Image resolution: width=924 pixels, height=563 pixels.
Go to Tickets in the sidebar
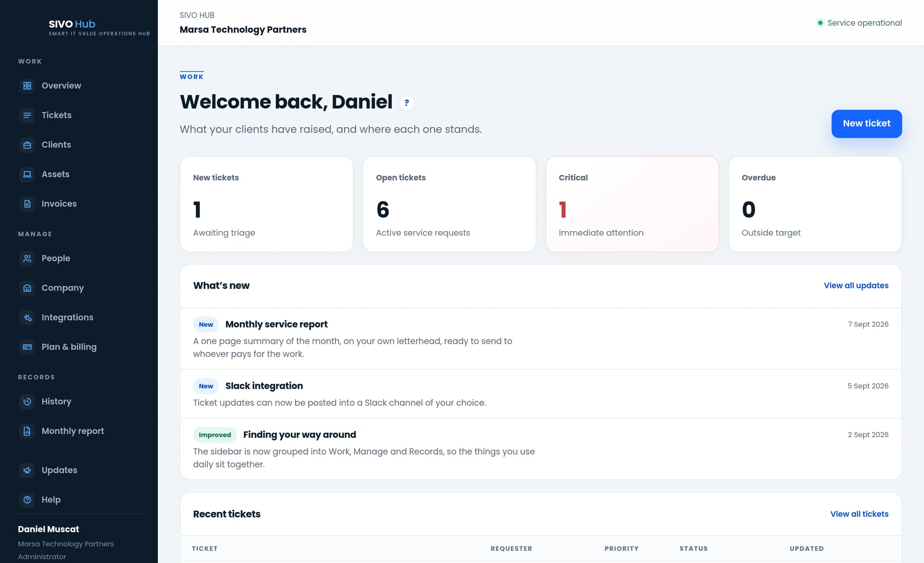pos(79,115)
